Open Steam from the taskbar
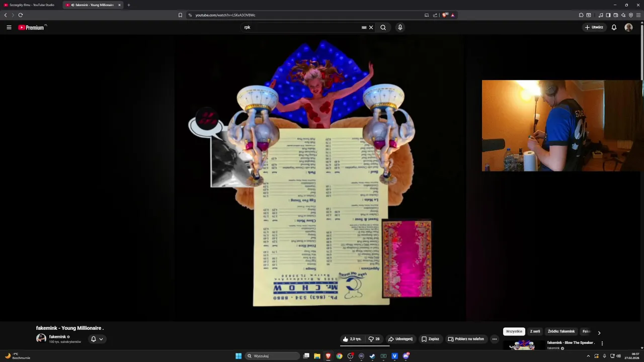 tap(372, 356)
